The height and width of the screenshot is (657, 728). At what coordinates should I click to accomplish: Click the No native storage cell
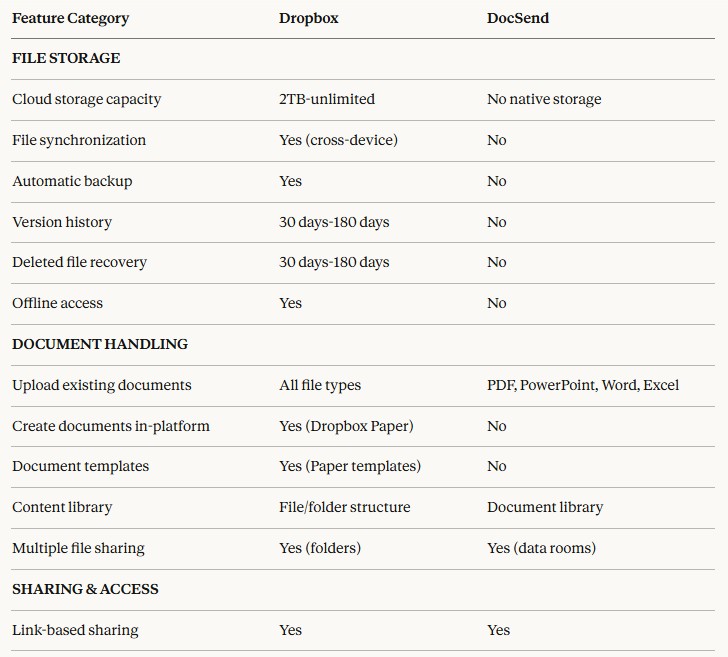[x=544, y=99]
